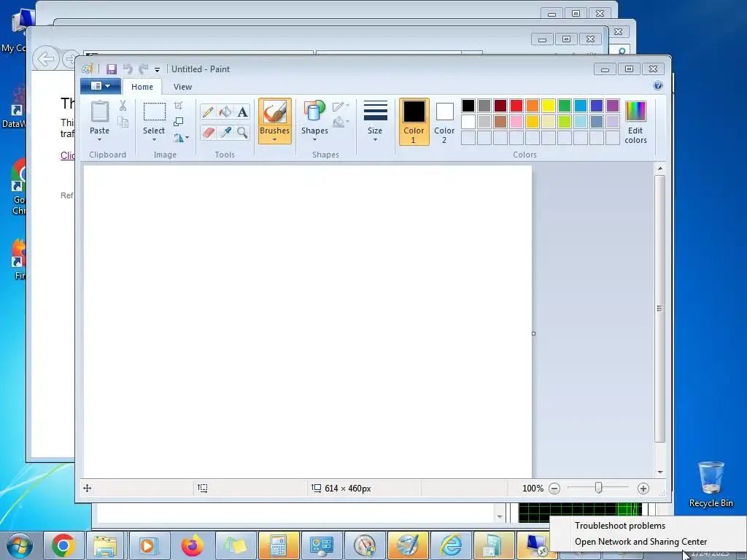Pick the pink color swatch
This screenshot has width=747, height=560.
[516, 122]
